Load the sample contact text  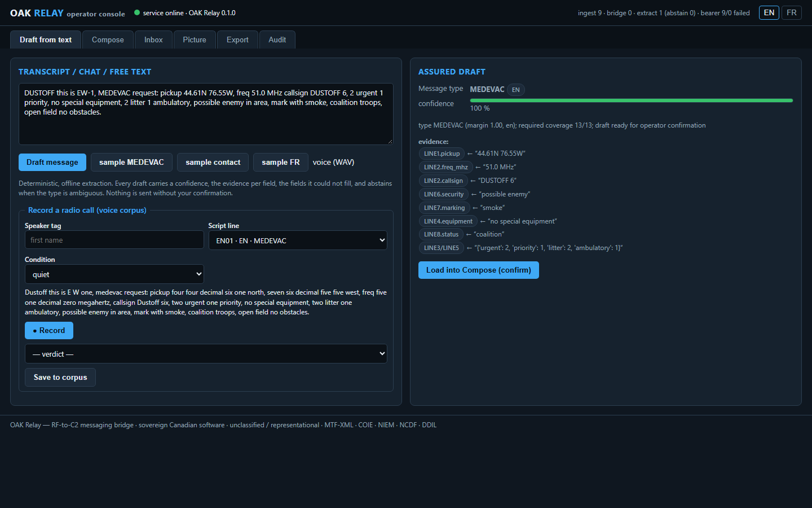[213, 162]
